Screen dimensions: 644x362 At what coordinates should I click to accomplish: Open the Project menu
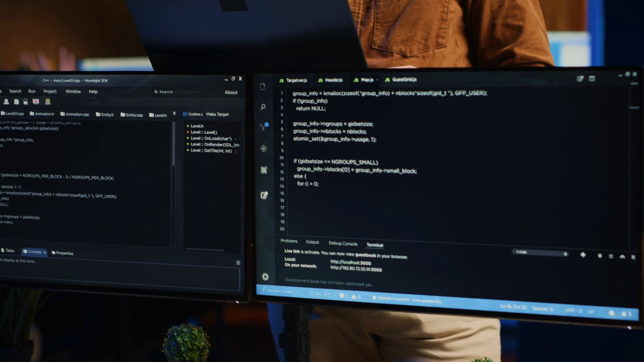pos(50,91)
